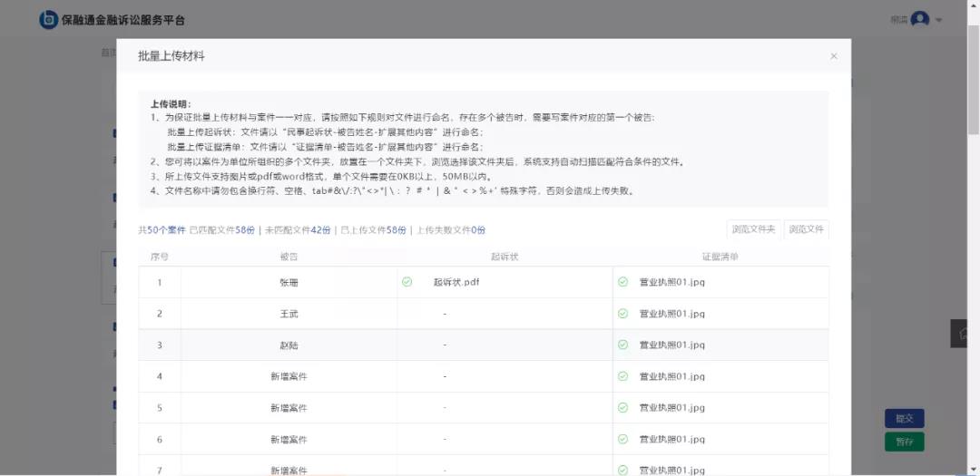
Task: Click the 共50个案件 summary text
Action: pos(162,230)
